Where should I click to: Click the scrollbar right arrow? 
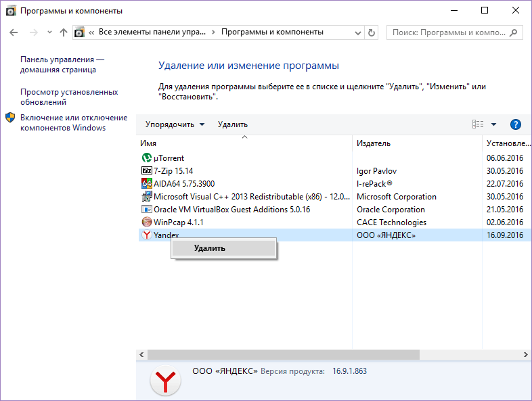tap(525, 354)
